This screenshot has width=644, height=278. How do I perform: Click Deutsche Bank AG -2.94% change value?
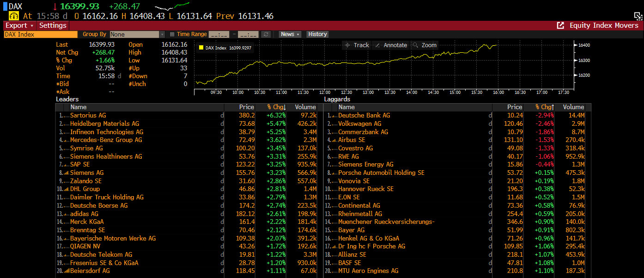point(544,115)
